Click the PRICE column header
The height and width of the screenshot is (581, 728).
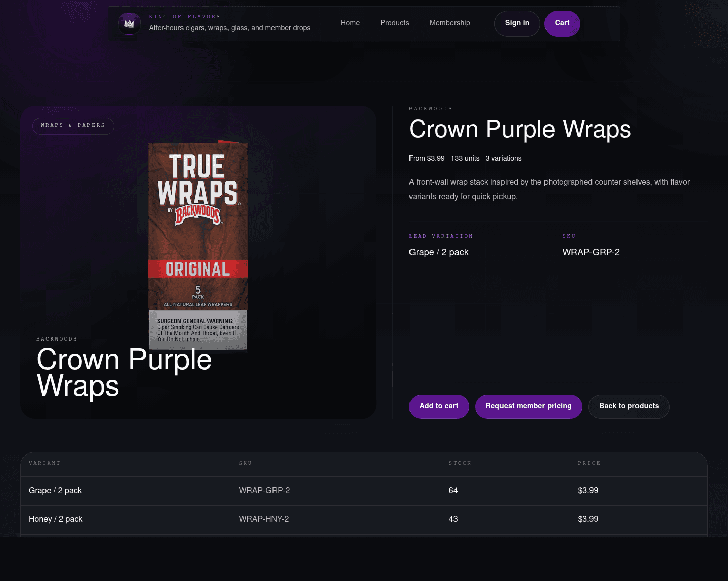[589, 463]
